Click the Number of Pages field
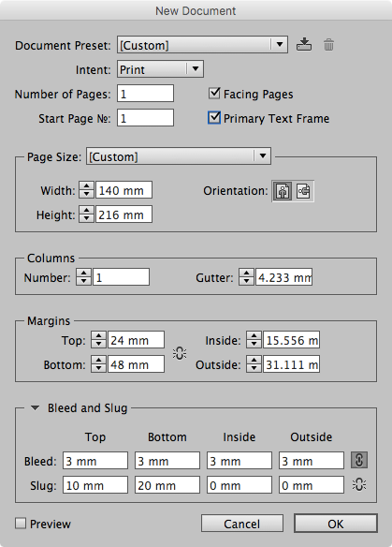Viewport: 392px width, 547px height. 145,94
